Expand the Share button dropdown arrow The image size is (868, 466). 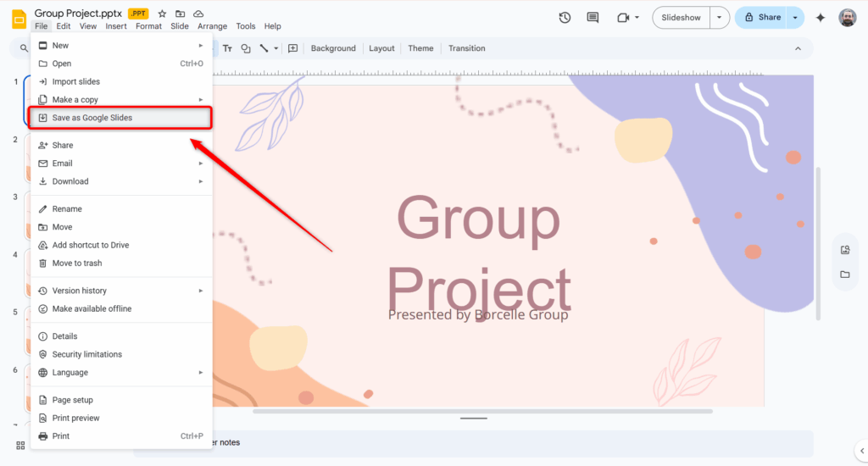pyautogui.click(x=795, y=18)
